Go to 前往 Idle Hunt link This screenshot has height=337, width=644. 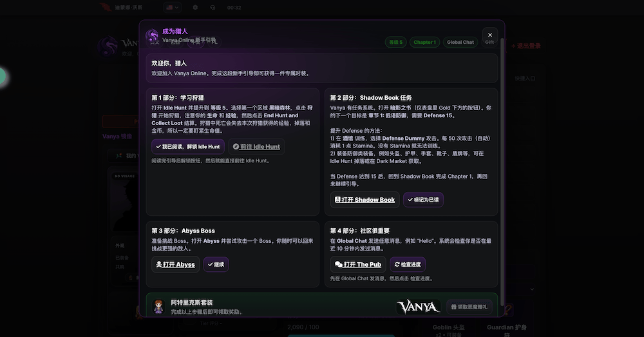(x=256, y=146)
